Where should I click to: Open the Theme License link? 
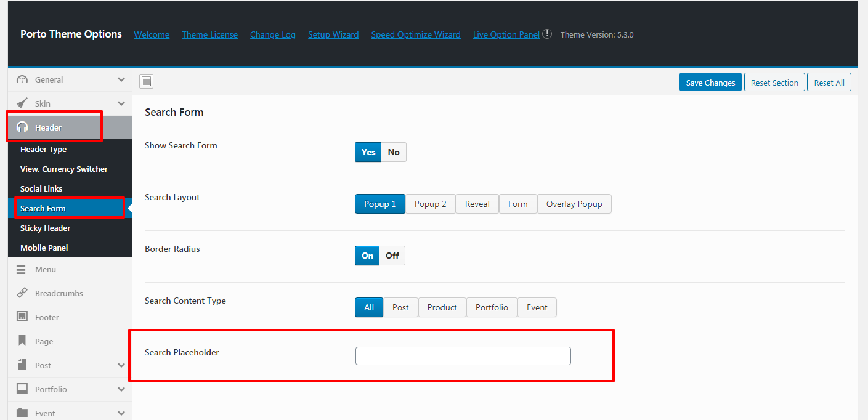tap(209, 34)
